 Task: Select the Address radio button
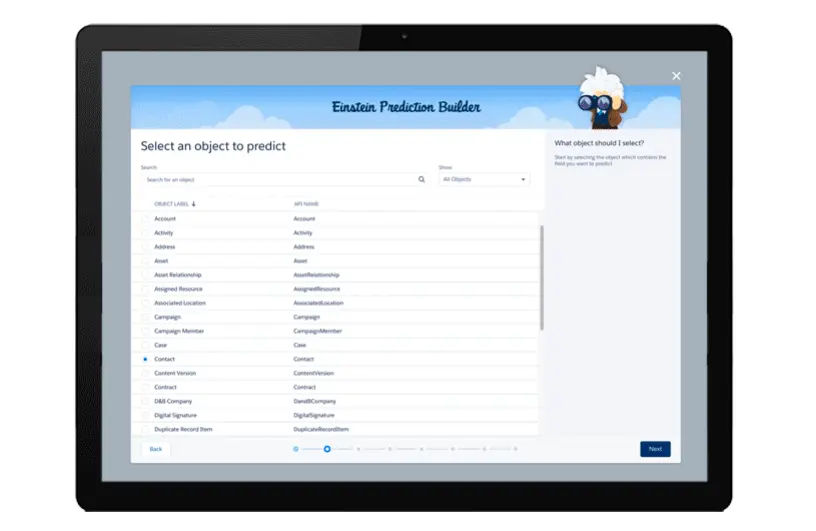click(145, 247)
